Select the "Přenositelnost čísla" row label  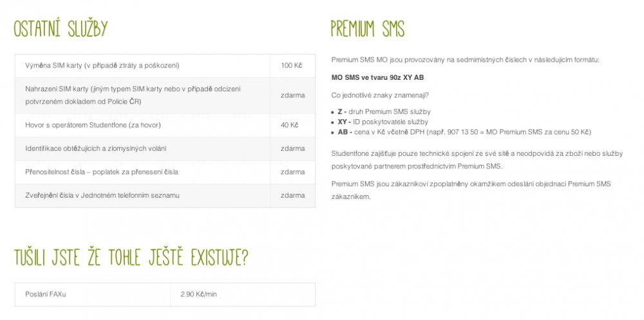(101, 172)
